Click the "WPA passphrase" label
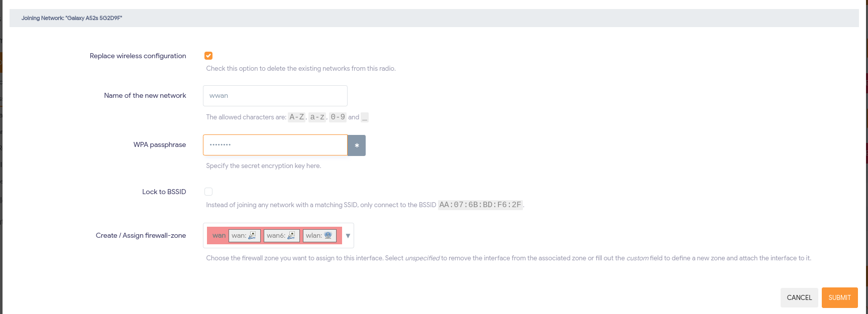The width and height of the screenshot is (868, 314). [159, 144]
